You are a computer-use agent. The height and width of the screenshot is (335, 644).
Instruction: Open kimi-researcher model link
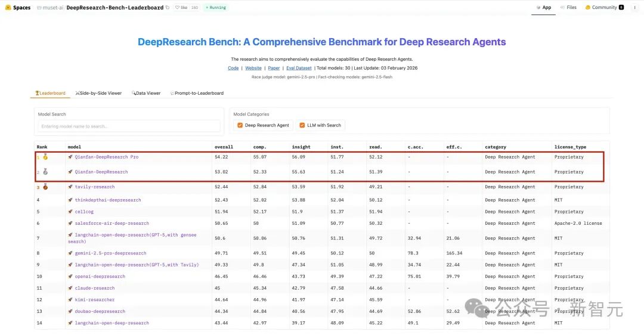click(94, 300)
